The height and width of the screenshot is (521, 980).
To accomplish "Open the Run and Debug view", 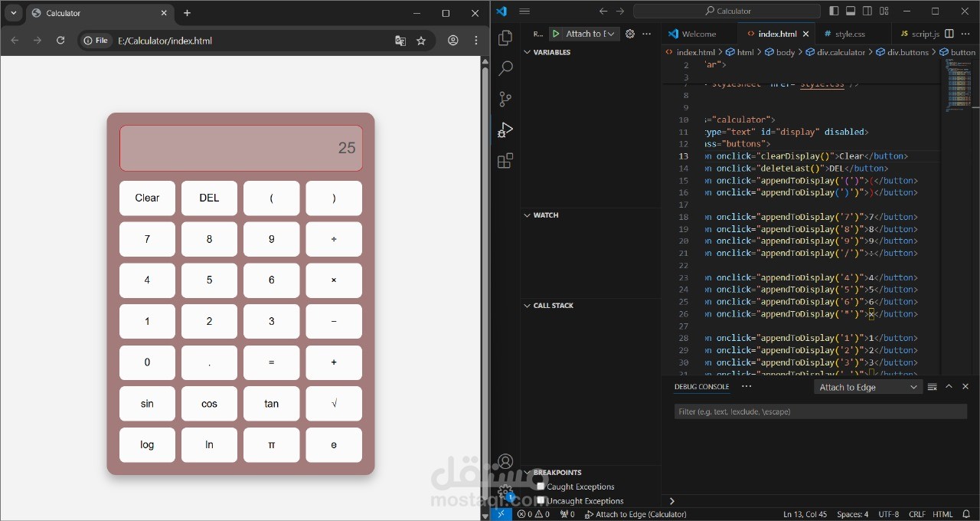I will coord(505,130).
